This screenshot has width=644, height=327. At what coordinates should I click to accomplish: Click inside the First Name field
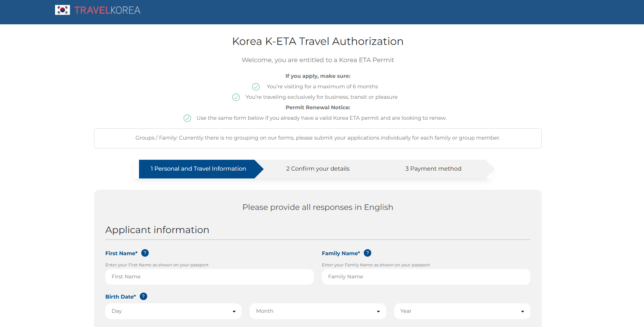(x=209, y=277)
